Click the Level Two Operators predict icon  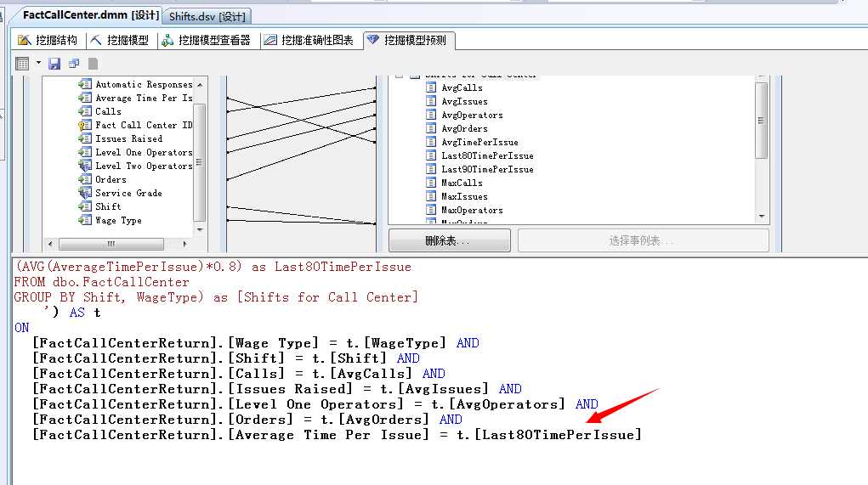pyautogui.click(x=85, y=166)
